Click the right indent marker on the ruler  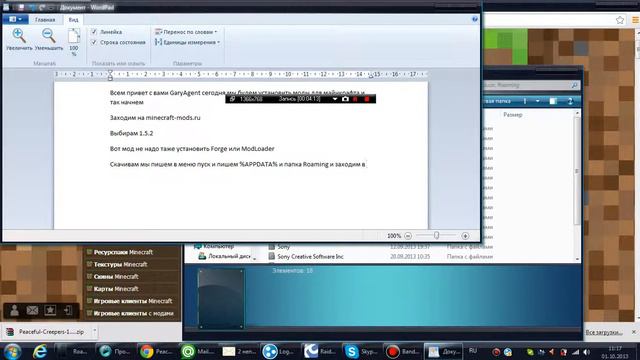coord(371,76)
